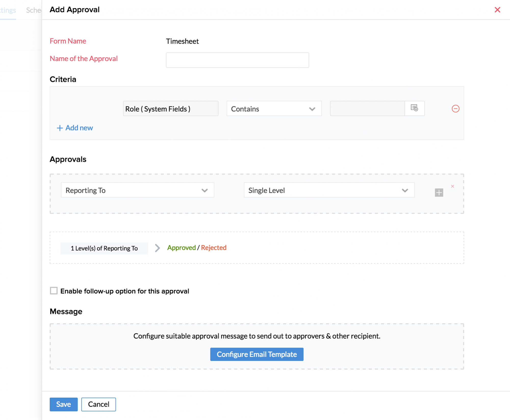Delete the approval level with small x
Screen dimensions: 510x420
click(x=453, y=186)
